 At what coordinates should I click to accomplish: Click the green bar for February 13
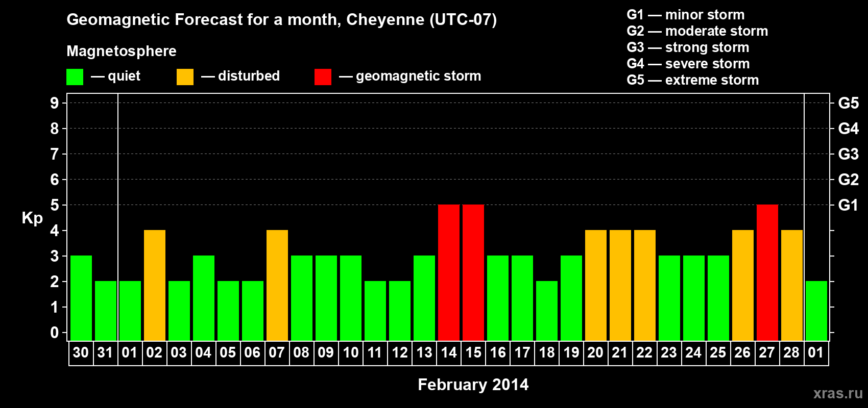click(x=424, y=298)
